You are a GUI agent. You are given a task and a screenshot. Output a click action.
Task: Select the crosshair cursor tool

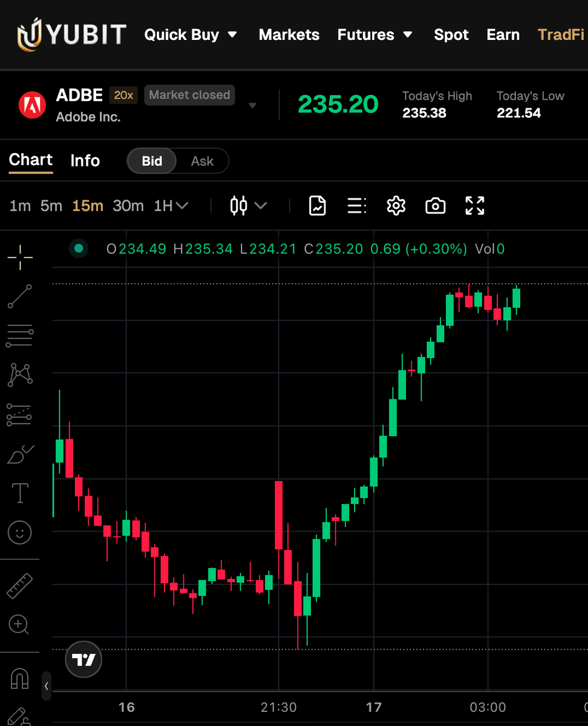point(20,258)
